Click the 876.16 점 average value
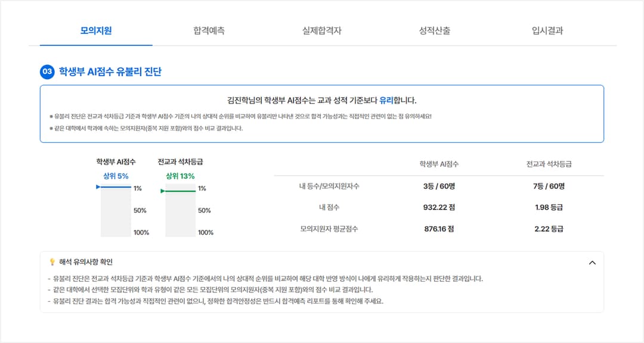 point(439,229)
